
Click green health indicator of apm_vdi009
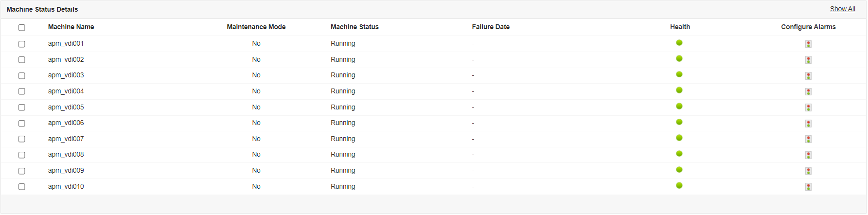[679, 170]
